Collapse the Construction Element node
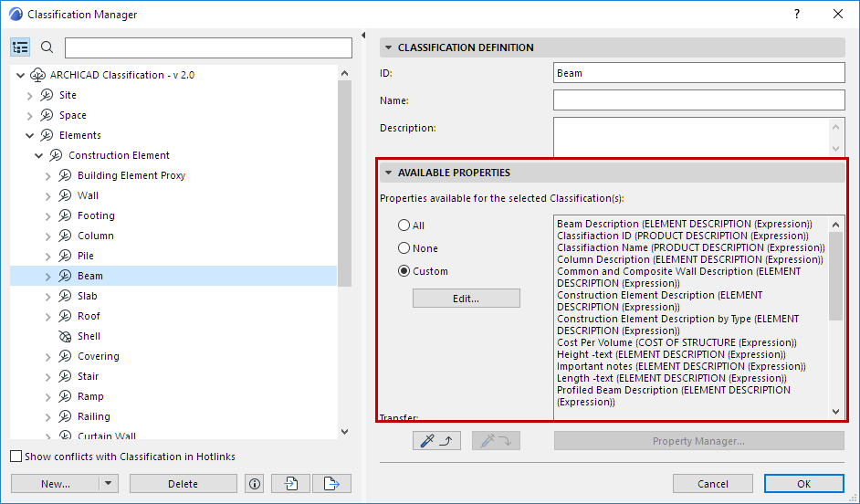 (x=39, y=156)
